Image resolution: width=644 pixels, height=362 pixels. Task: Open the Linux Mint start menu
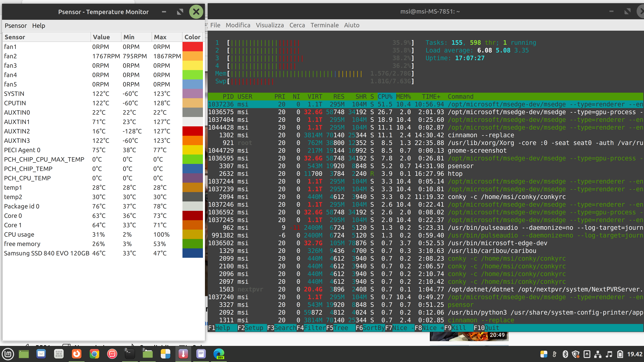(8, 354)
